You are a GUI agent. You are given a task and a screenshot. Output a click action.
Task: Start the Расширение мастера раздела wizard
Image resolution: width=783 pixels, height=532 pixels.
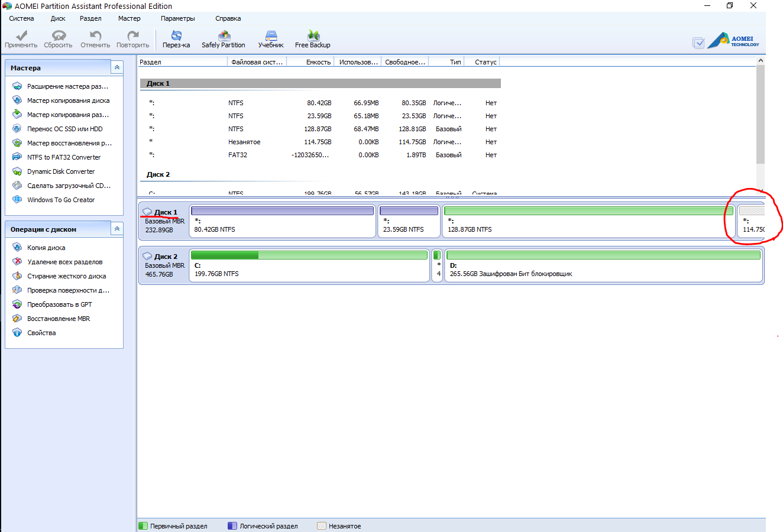click(x=62, y=86)
